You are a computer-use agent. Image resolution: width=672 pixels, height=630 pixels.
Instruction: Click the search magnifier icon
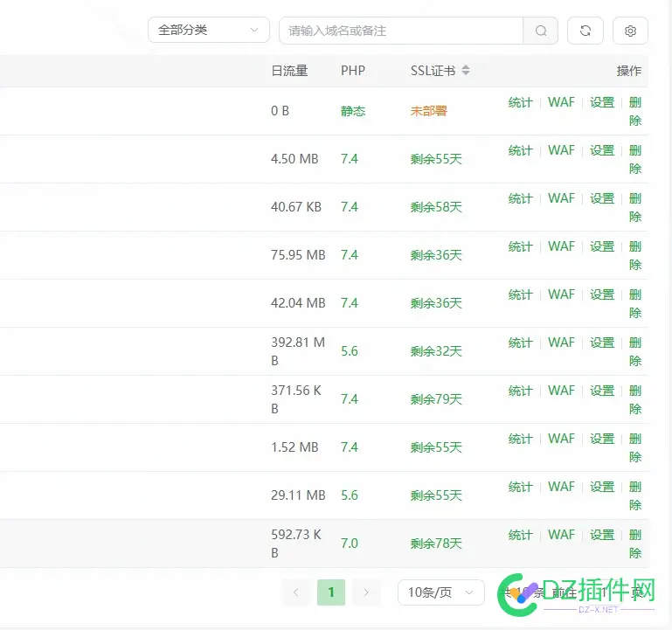(541, 31)
